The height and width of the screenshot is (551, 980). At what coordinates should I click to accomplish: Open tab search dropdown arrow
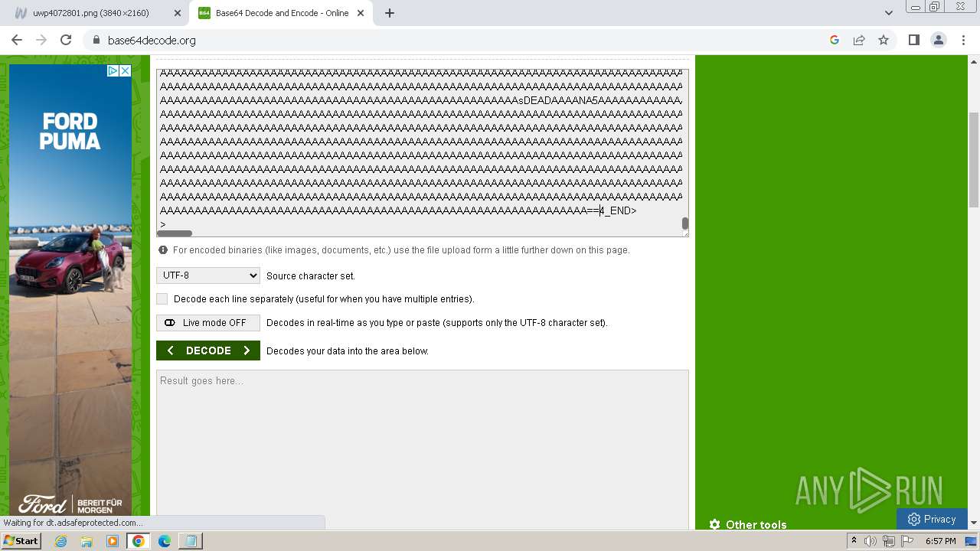pos(889,13)
